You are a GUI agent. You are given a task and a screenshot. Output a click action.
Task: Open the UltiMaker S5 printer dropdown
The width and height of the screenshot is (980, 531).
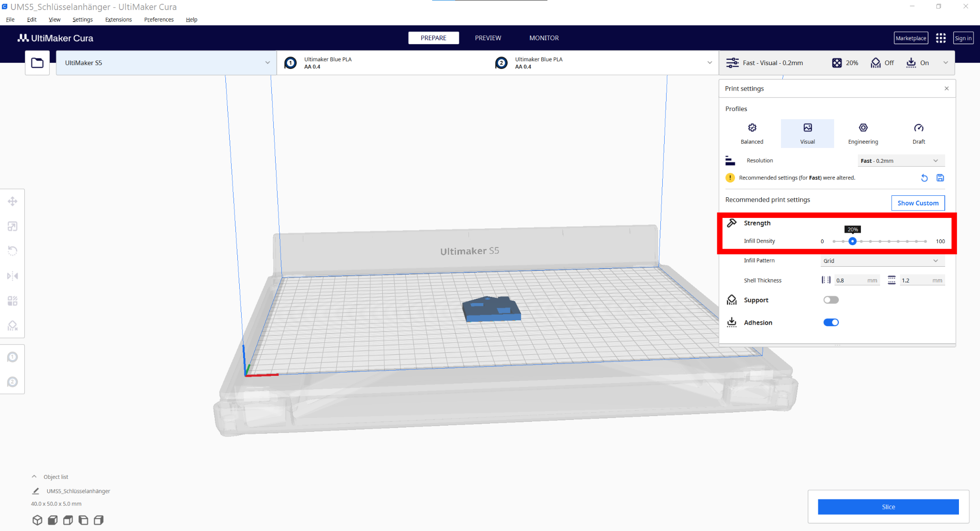[x=166, y=63]
